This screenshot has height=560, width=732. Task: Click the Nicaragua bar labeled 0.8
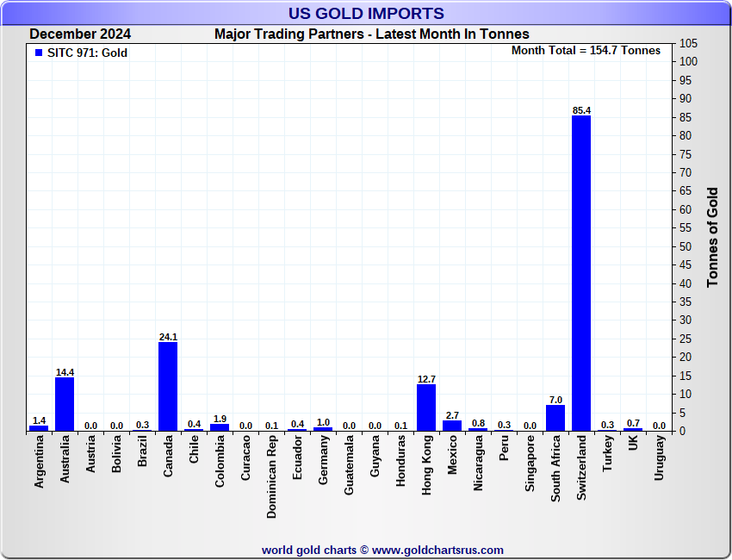[x=478, y=430]
